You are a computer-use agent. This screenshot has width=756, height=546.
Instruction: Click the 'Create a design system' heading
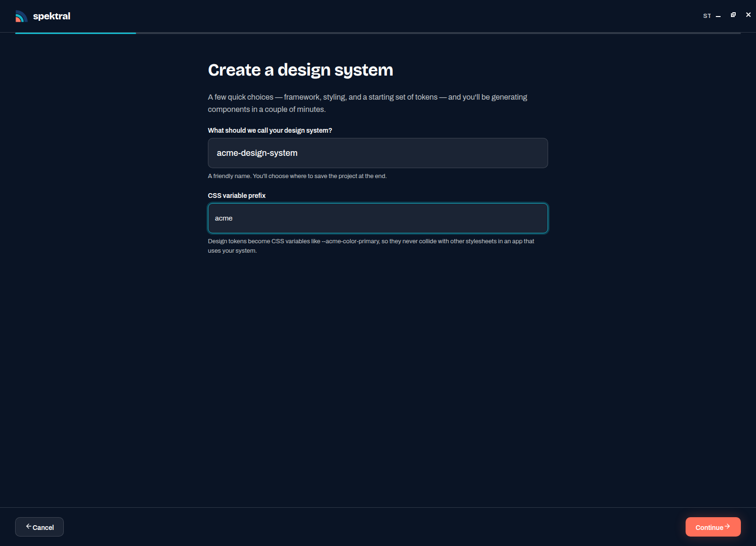(301, 70)
